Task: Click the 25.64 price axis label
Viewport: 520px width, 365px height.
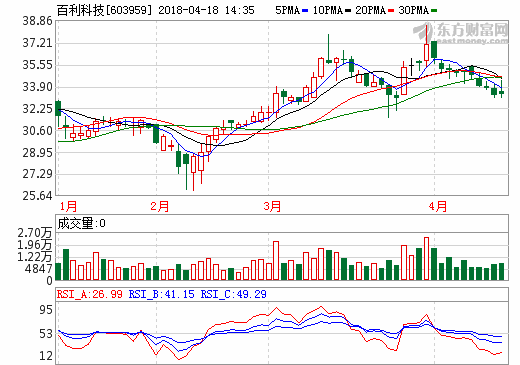Action: [37, 196]
